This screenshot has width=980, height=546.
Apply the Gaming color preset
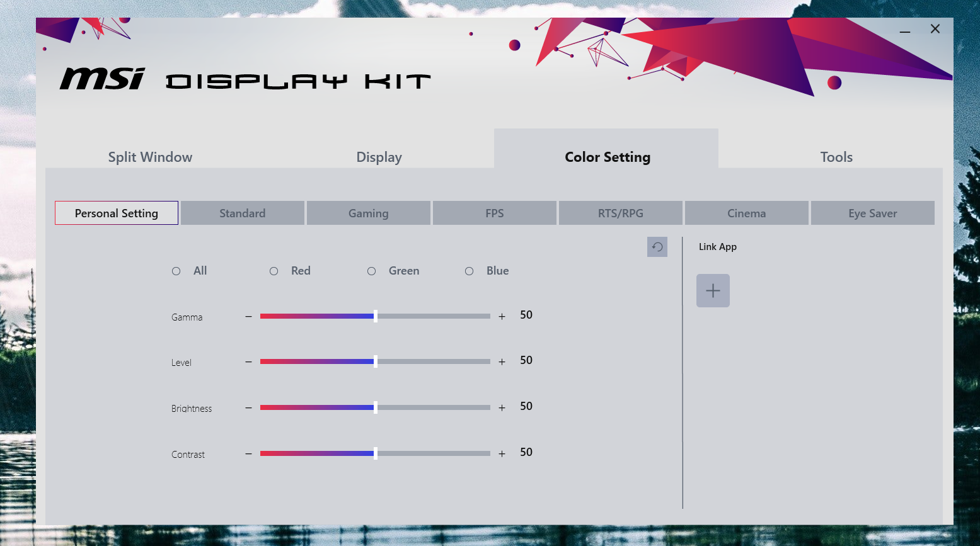coord(369,213)
